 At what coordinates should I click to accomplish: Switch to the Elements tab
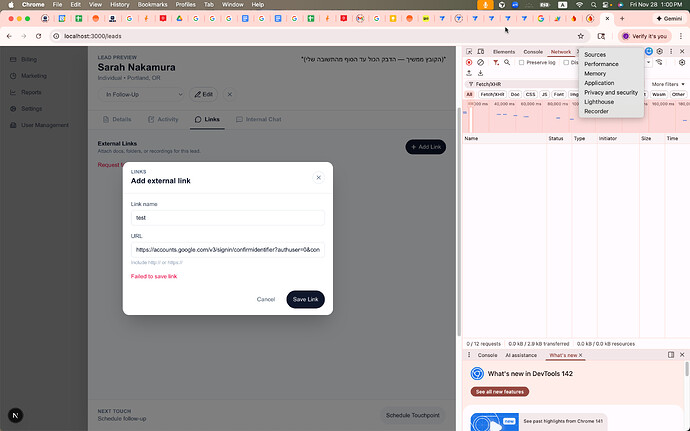(503, 52)
